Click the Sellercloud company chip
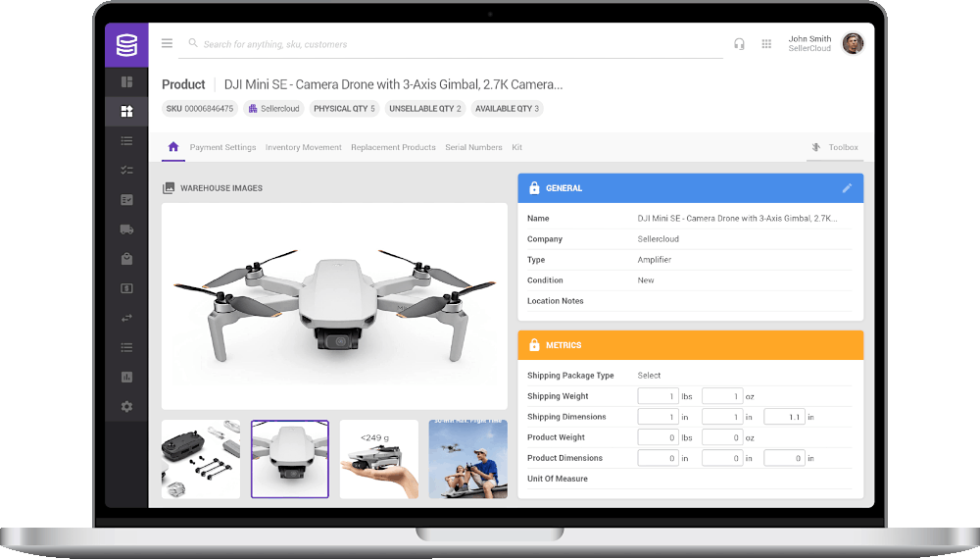The width and height of the screenshot is (980, 559). coord(273,109)
